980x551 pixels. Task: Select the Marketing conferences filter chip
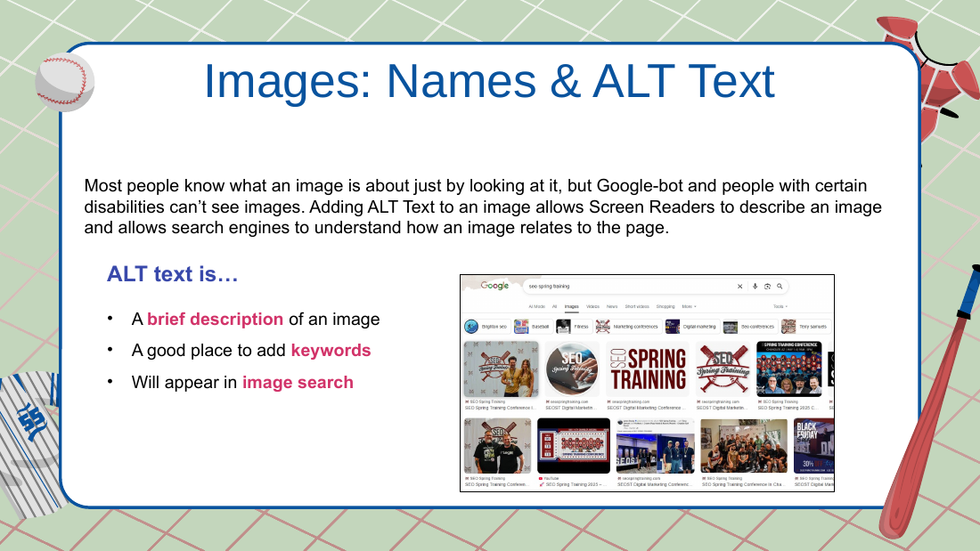click(627, 326)
